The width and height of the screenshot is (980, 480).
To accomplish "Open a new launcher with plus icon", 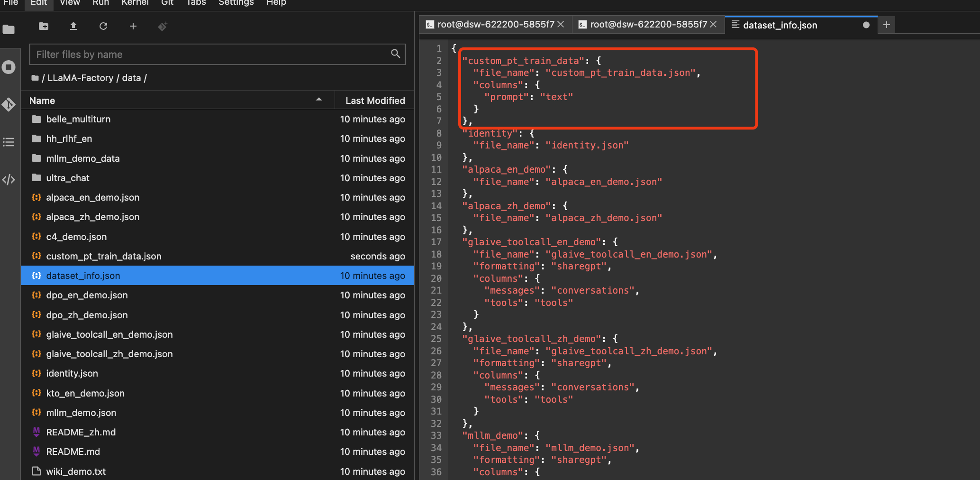I will [x=133, y=26].
